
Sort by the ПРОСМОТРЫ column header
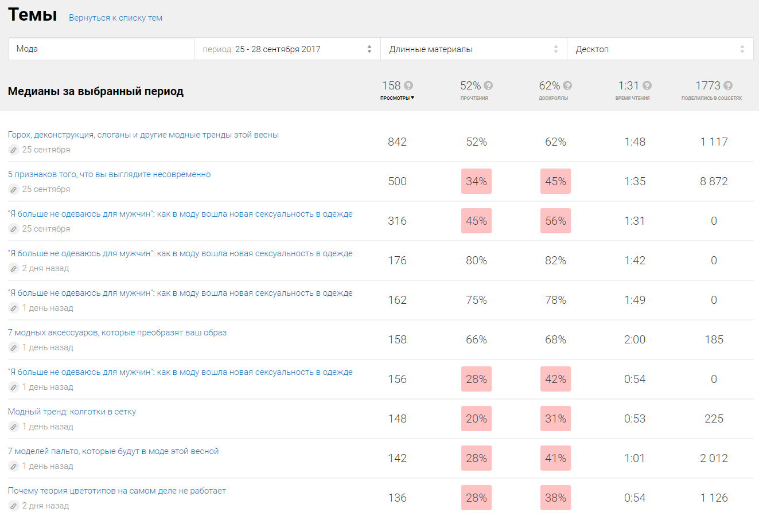coord(396,98)
